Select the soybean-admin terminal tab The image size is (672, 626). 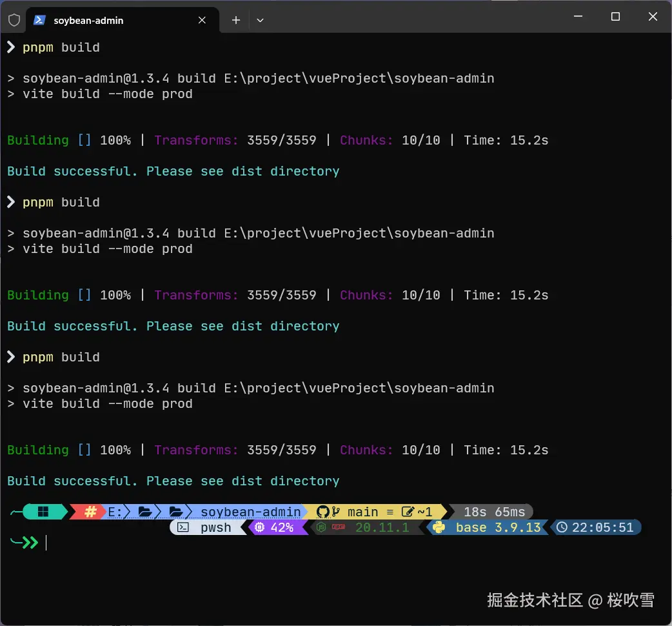pyautogui.click(x=122, y=20)
